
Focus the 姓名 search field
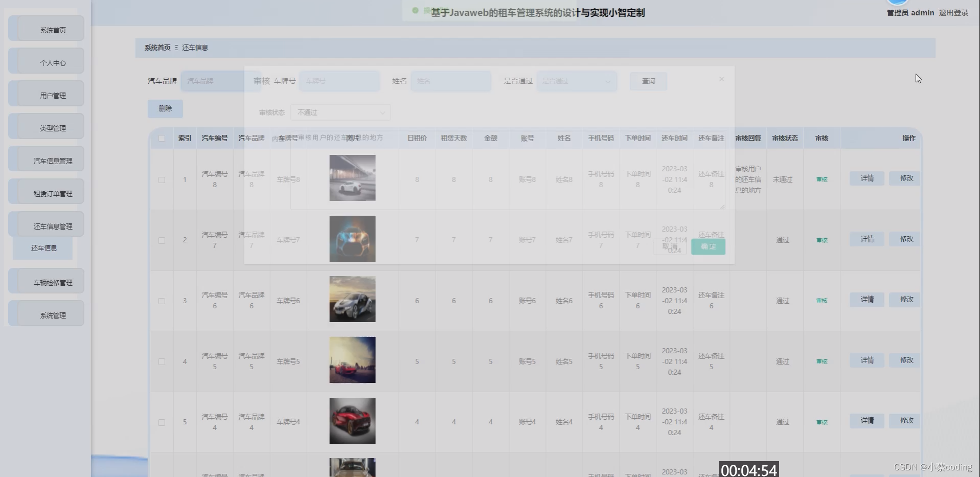451,81
